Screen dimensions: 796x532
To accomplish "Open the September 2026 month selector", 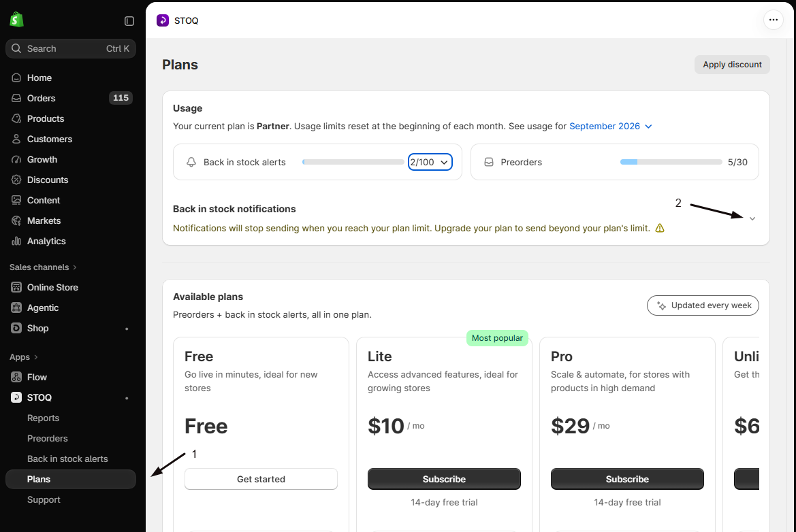I will pos(610,127).
